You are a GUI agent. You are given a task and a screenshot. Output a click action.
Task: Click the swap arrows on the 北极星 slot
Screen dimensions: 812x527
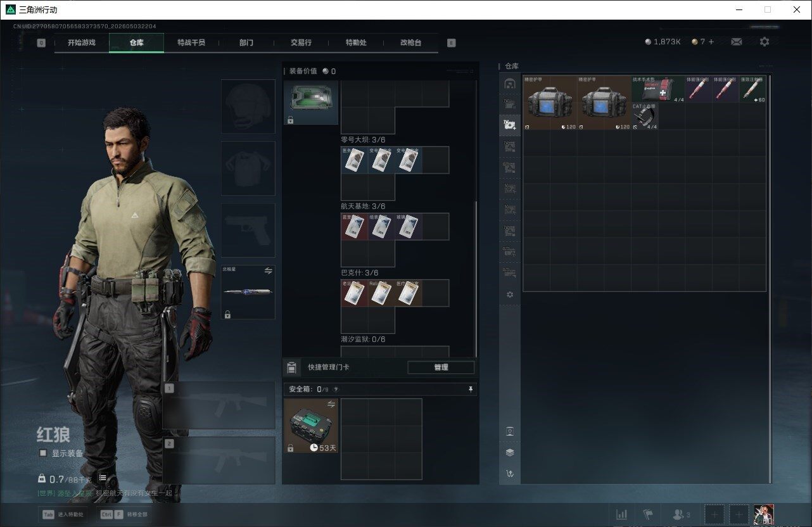pyautogui.click(x=268, y=271)
